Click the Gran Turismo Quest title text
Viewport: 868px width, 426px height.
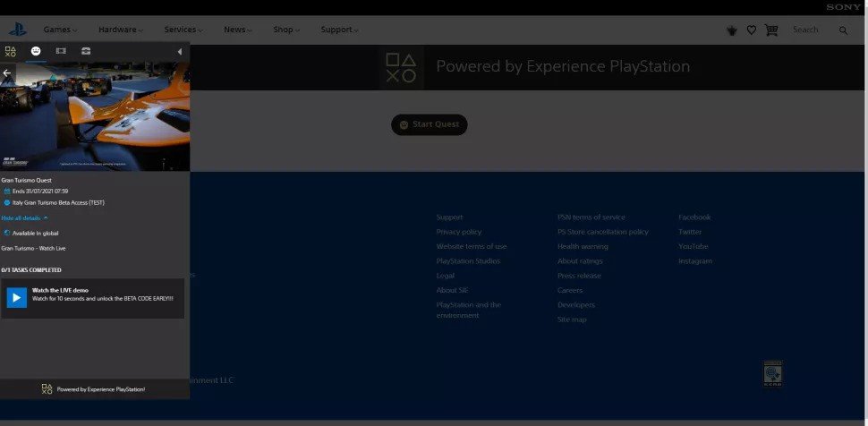point(27,181)
